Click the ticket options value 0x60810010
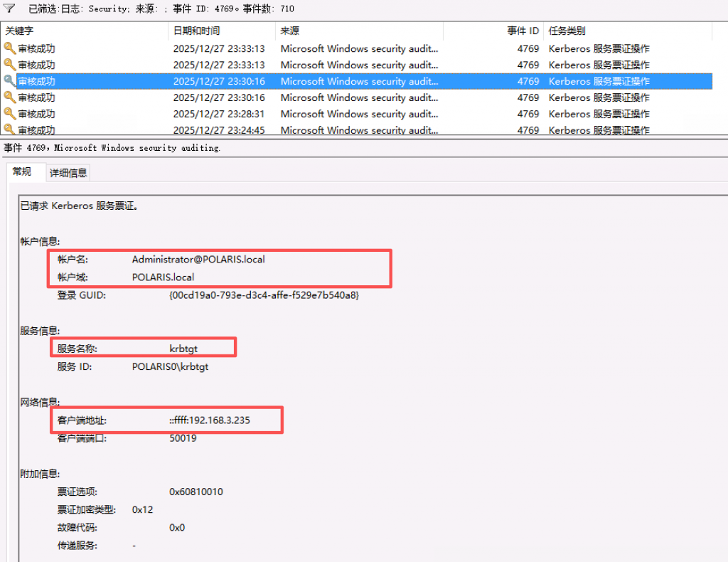The height and width of the screenshot is (562, 728). (x=196, y=492)
